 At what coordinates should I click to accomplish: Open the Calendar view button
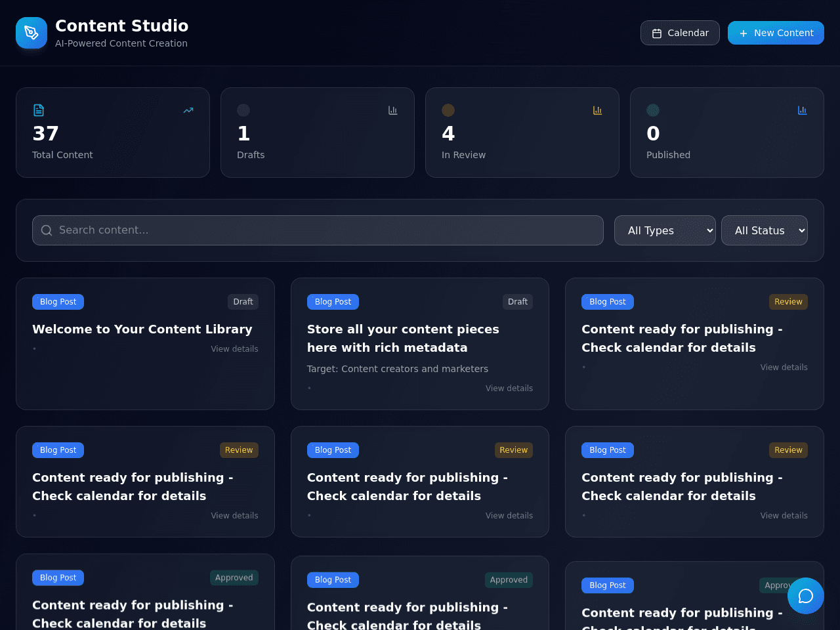pyautogui.click(x=680, y=33)
